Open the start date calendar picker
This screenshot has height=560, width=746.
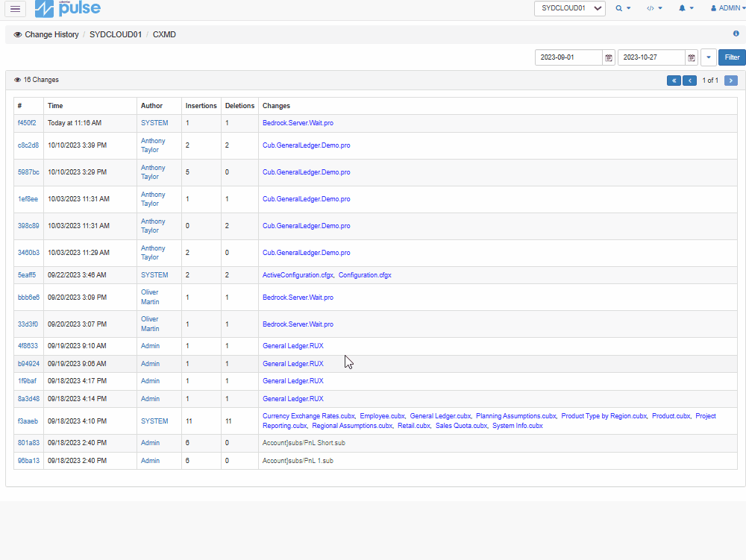click(609, 57)
